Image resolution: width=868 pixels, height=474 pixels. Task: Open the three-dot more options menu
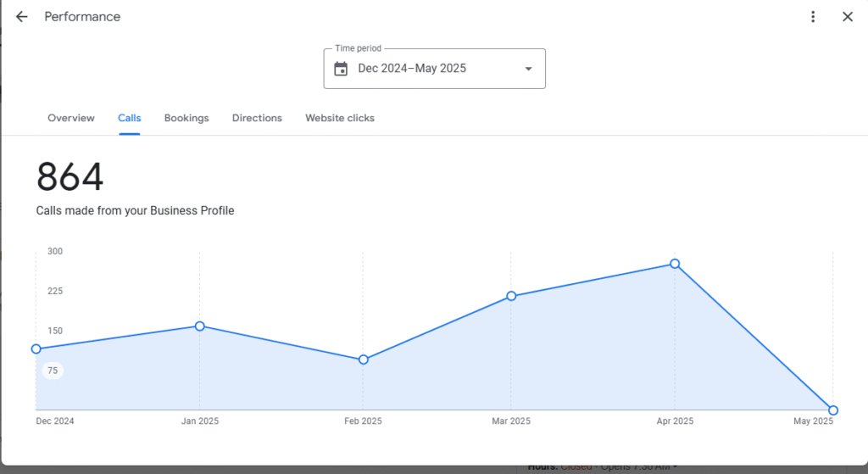pos(813,17)
